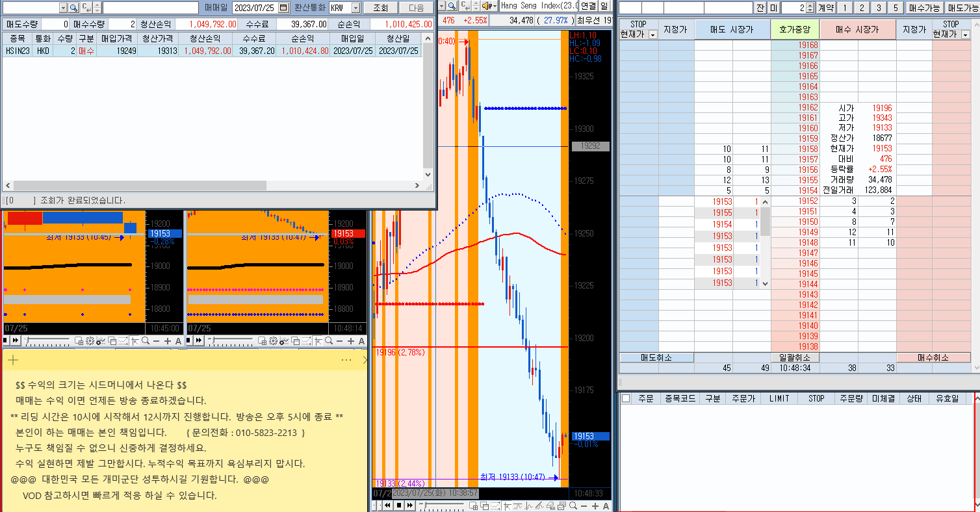Tick the checkbox in the order list header
This screenshot has width=980, height=512.
tap(625, 398)
